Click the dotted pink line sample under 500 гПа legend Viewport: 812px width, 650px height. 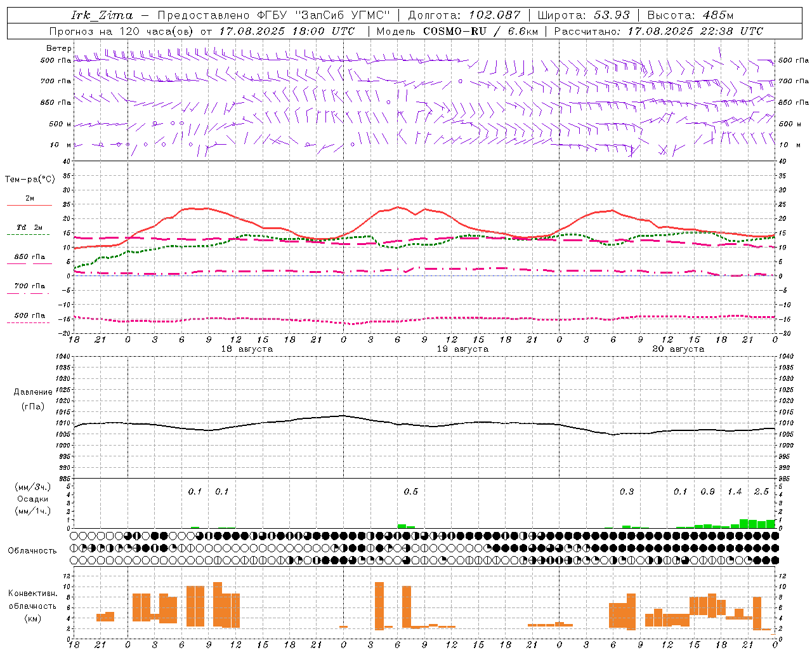click(28, 322)
